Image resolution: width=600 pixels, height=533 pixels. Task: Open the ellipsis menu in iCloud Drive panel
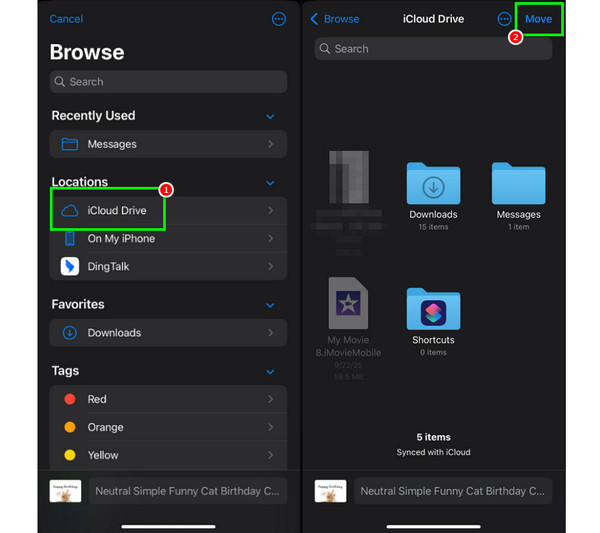coord(504,19)
